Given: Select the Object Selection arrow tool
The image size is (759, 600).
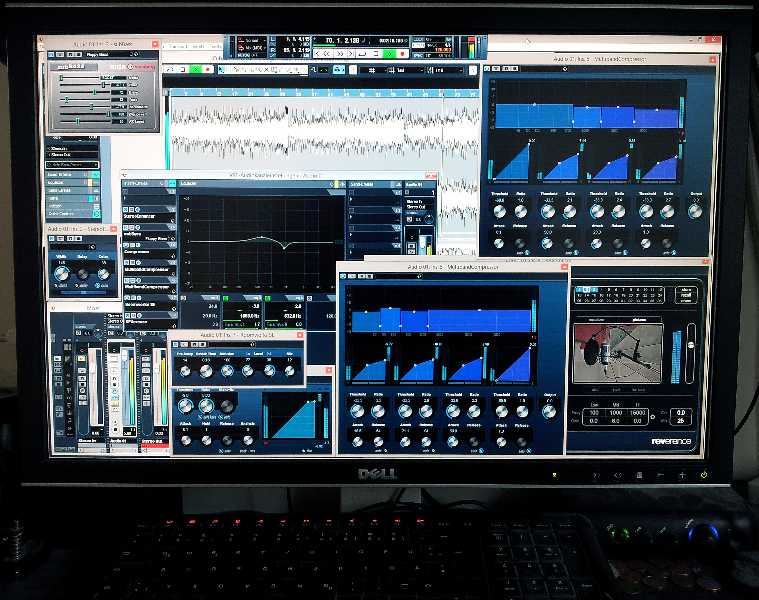Looking at the screenshot, I should click(x=223, y=70).
